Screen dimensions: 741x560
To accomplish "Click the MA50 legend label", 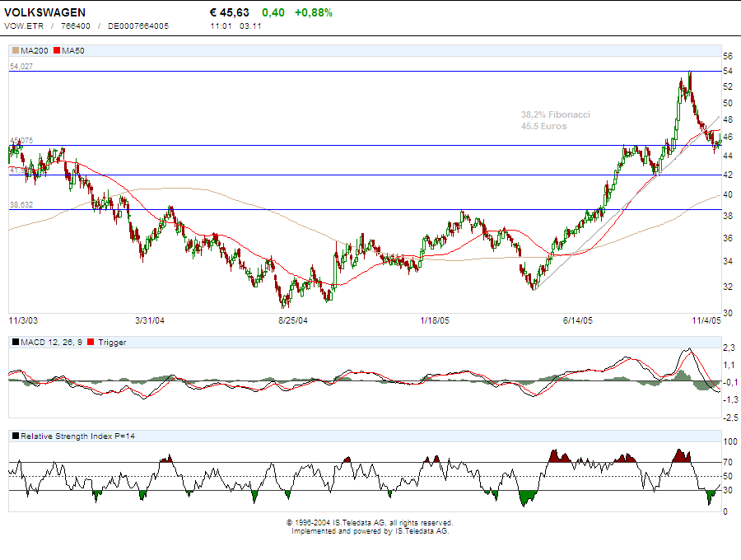I will point(73,50).
